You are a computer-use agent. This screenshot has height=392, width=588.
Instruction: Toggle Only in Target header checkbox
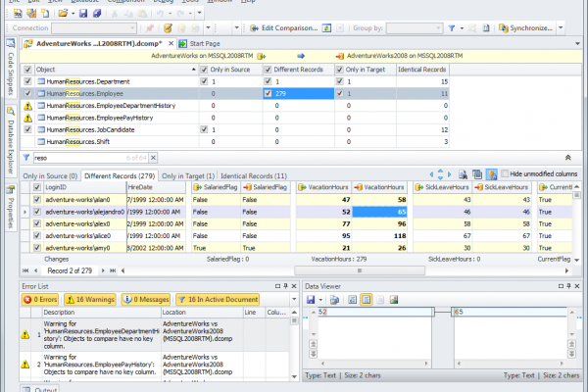tap(340, 70)
